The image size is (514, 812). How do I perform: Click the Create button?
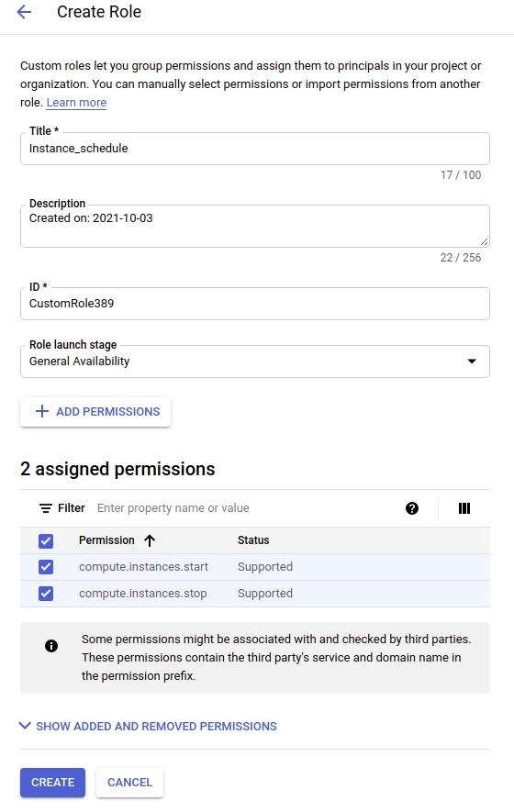53,783
